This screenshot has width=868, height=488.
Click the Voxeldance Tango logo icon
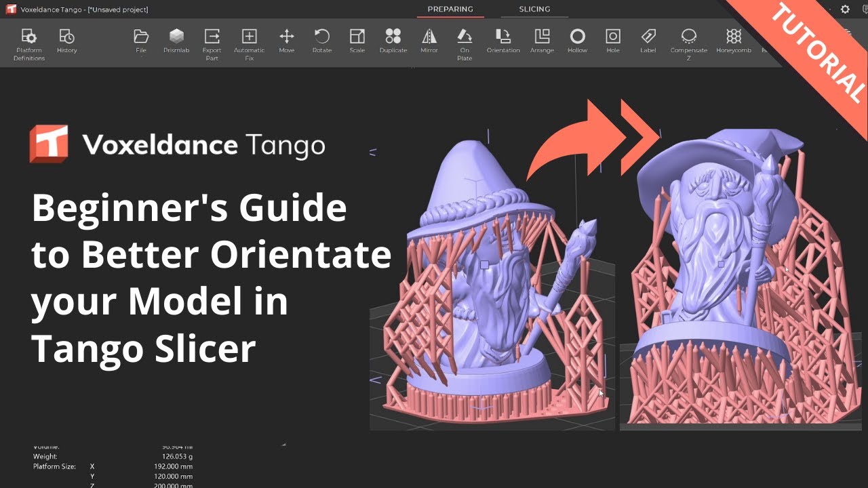[x=49, y=144]
